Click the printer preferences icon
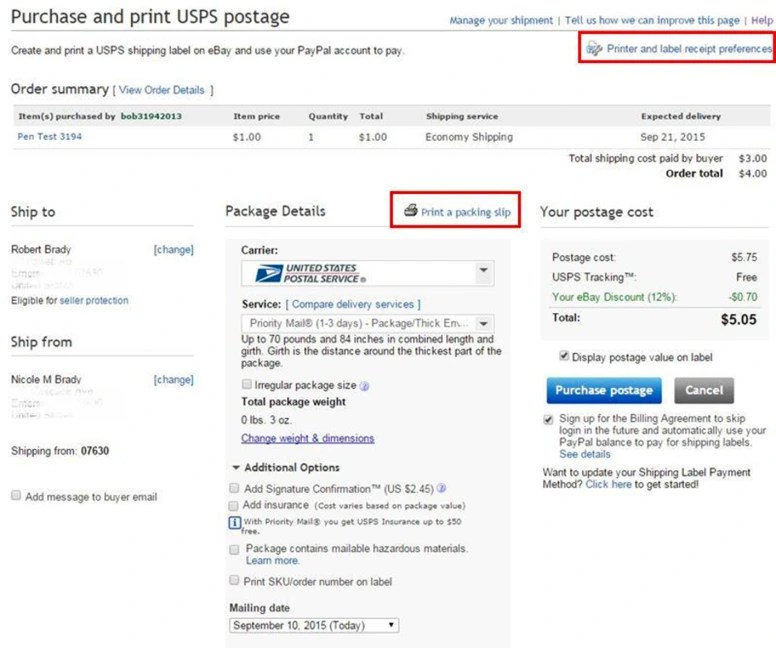 click(594, 48)
